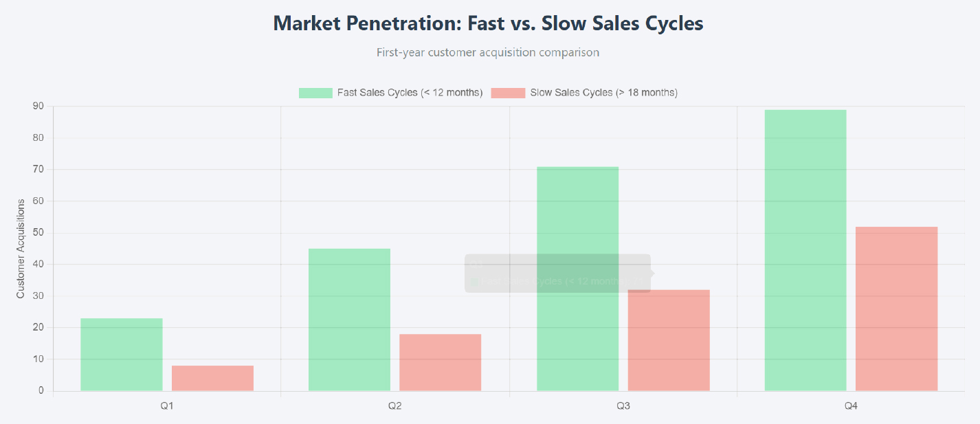
Task: Toggle the Fast Sales Cycles legend label
Action: (x=410, y=93)
